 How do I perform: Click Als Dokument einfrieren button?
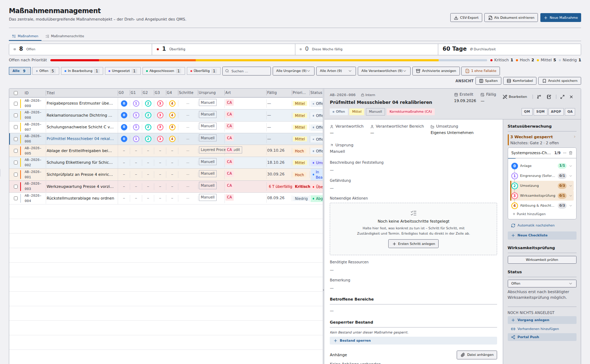[x=511, y=18]
